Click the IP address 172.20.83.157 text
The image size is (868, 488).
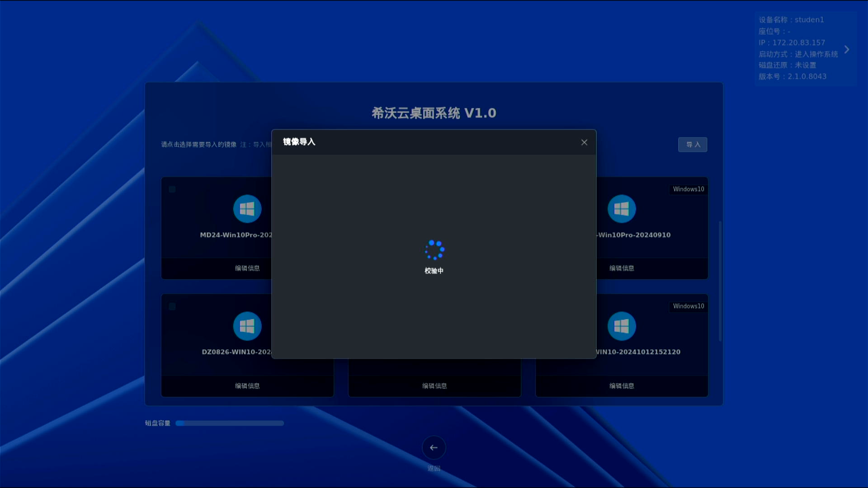coord(792,42)
